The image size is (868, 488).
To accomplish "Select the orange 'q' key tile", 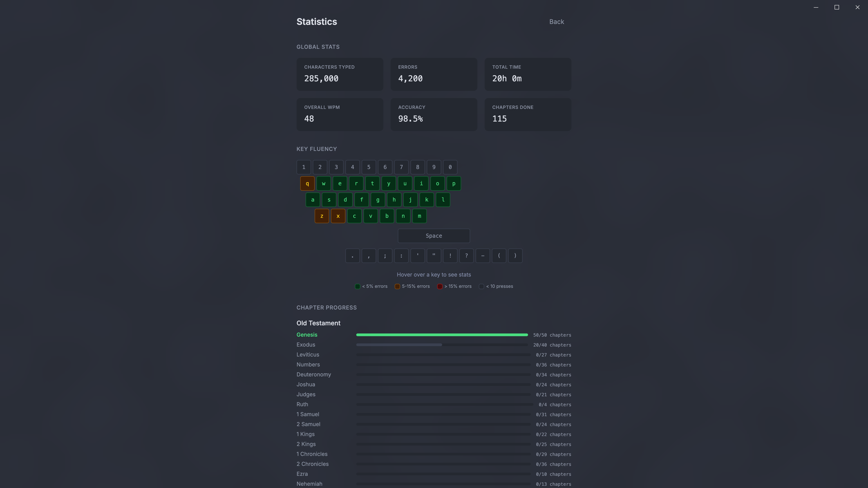I will pos(307,183).
